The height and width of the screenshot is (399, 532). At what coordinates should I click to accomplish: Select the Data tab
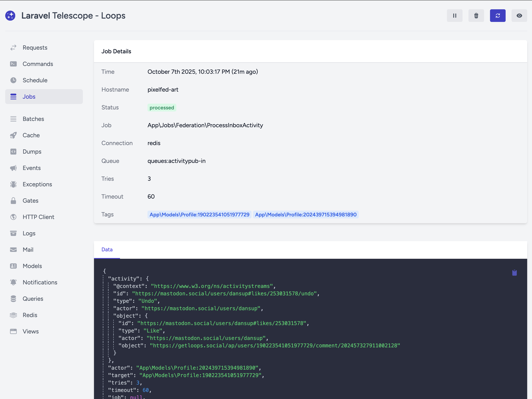tap(107, 249)
